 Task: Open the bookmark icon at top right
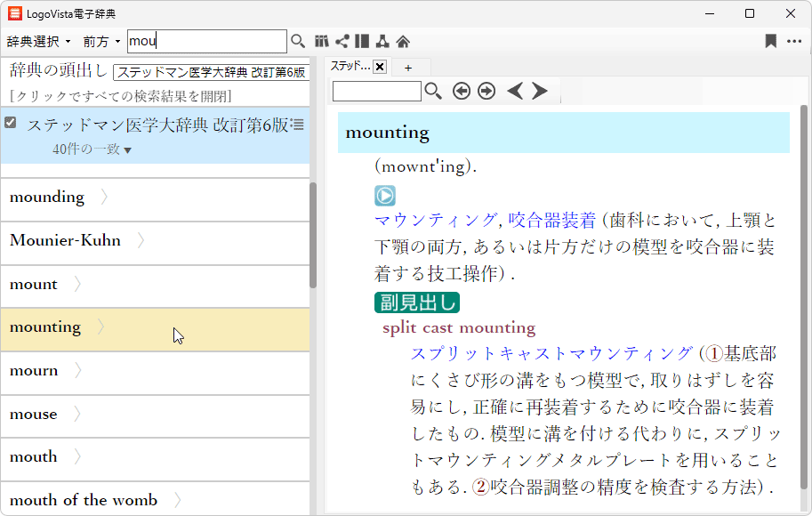click(x=770, y=41)
